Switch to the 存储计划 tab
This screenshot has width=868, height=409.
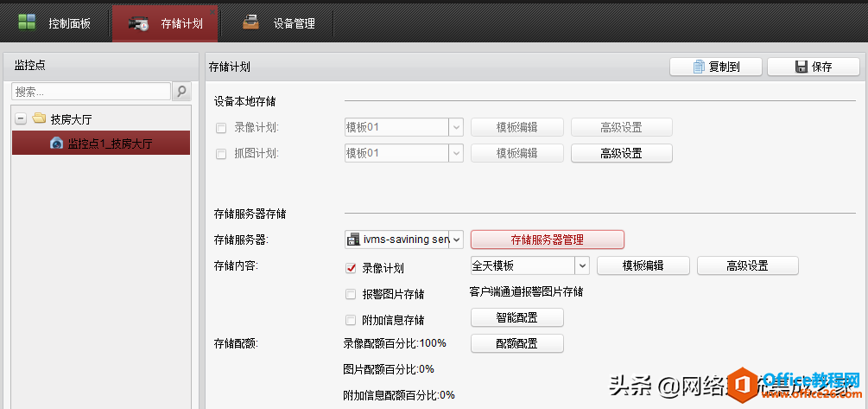pyautogui.click(x=165, y=24)
